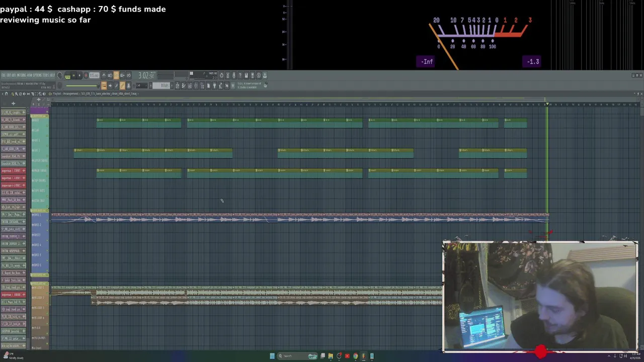Open the project info icon
This screenshot has width=644, height=362.
(x=259, y=75)
